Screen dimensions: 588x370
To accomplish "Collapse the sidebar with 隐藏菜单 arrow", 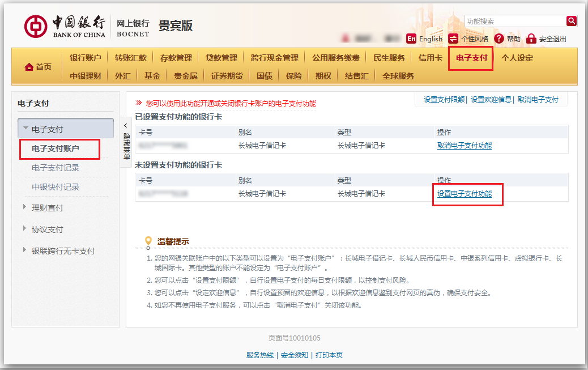I will (126, 126).
